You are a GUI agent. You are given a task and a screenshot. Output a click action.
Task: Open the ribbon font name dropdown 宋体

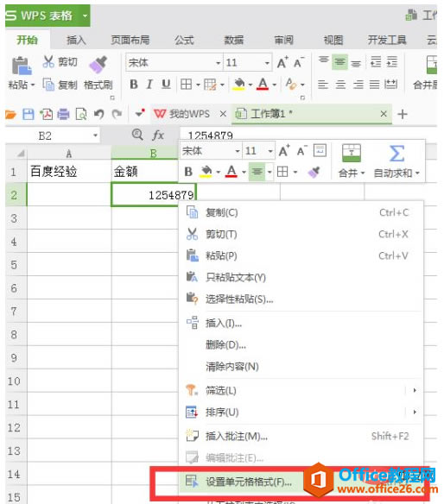[219, 63]
